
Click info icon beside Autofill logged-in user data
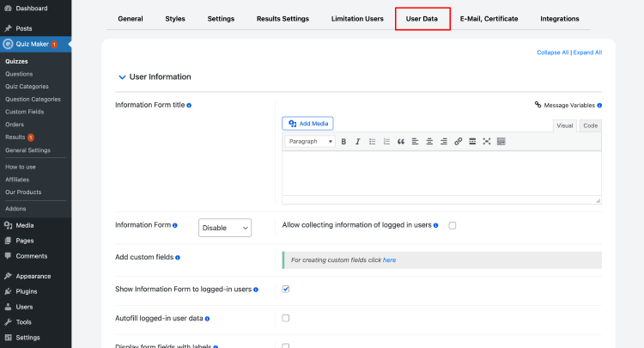tap(208, 319)
